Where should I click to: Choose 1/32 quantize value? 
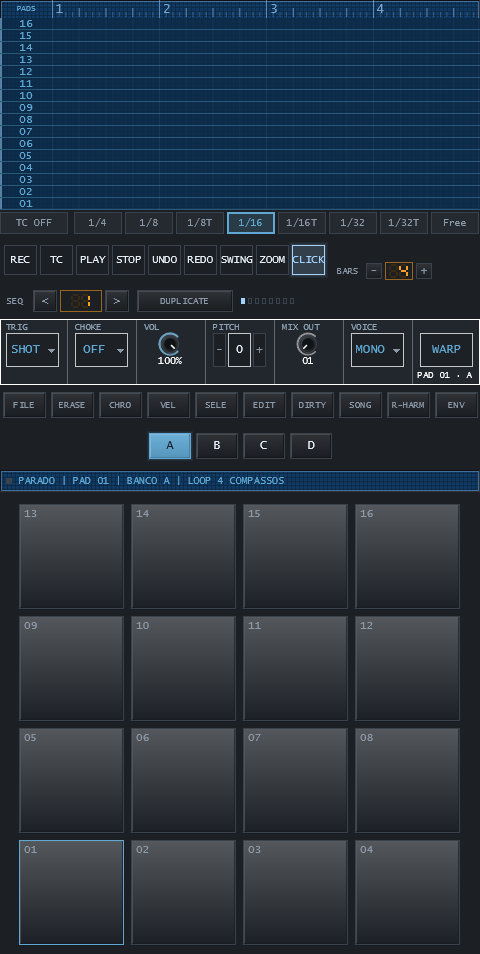tap(352, 223)
